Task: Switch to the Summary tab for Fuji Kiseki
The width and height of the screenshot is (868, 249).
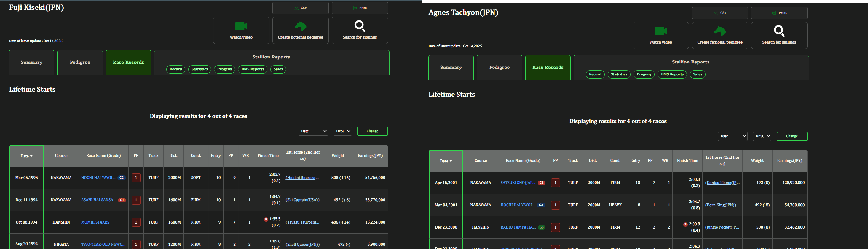Action: coord(32,62)
